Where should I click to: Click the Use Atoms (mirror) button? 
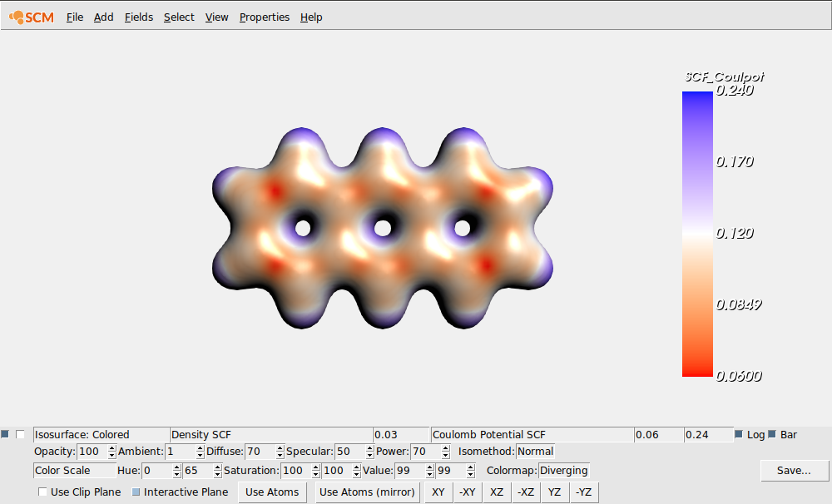[367, 492]
